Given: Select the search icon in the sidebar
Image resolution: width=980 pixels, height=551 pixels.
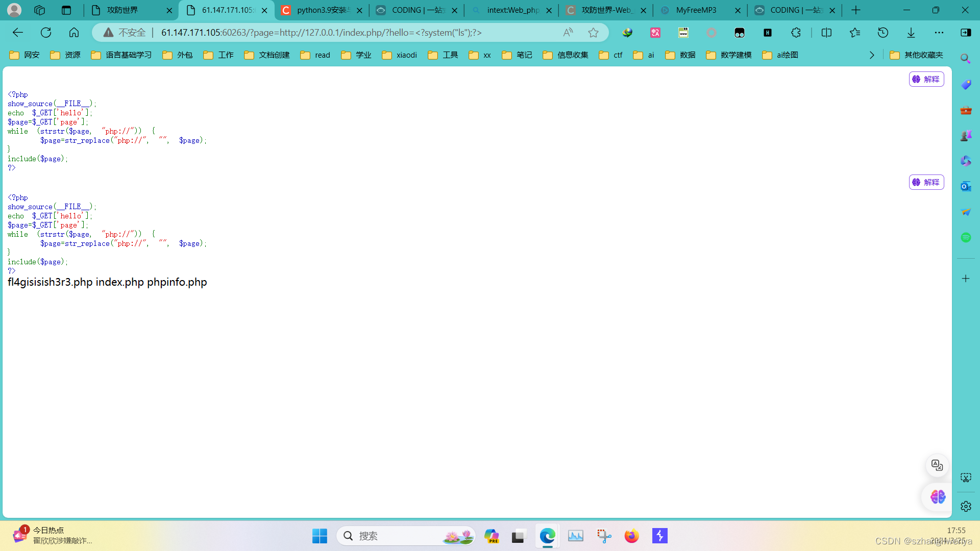Looking at the screenshot, I should (x=966, y=59).
